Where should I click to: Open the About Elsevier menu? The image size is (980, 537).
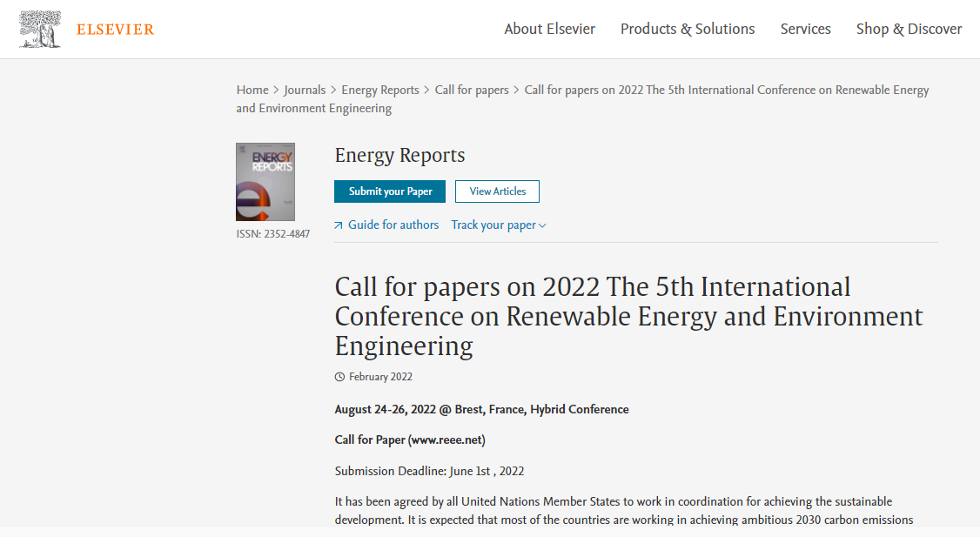point(549,29)
